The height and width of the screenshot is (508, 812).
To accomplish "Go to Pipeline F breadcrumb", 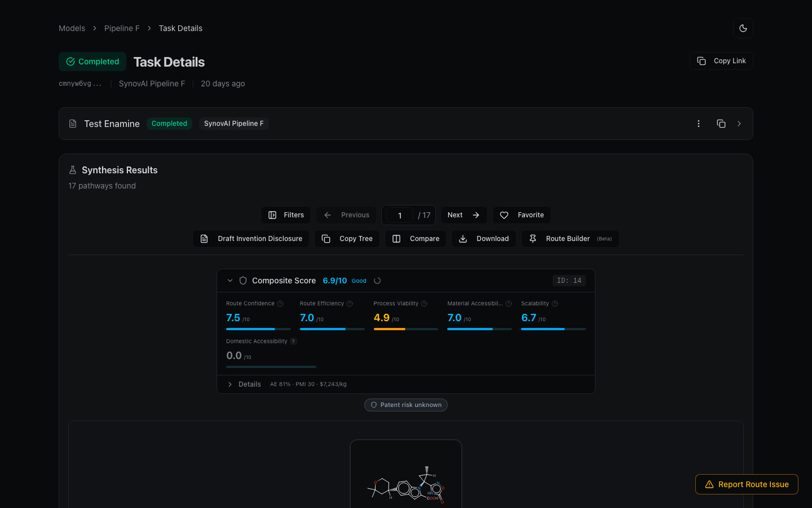I will point(122,28).
